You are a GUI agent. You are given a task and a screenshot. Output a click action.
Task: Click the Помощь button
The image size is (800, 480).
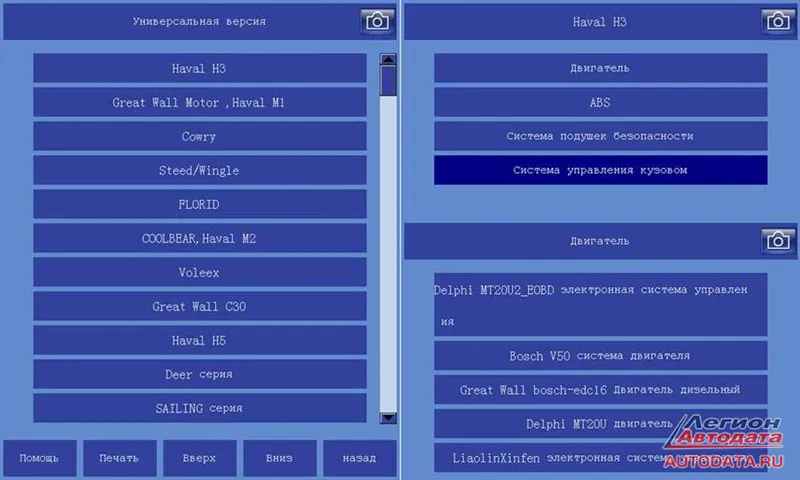tap(40, 458)
